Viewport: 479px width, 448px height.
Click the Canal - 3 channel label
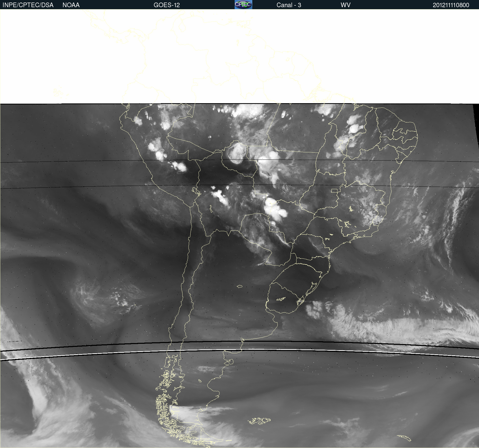pyautogui.click(x=289, y=5)
